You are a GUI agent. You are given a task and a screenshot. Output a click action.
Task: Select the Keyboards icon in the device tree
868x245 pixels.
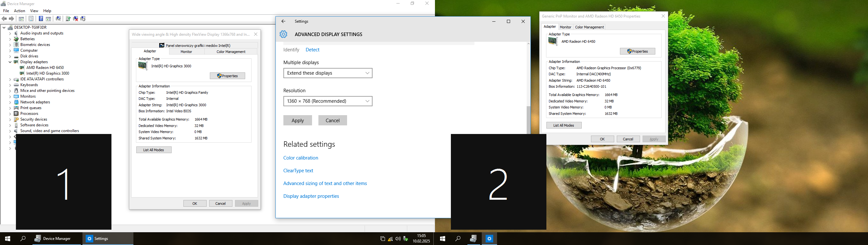coord(16,85)
